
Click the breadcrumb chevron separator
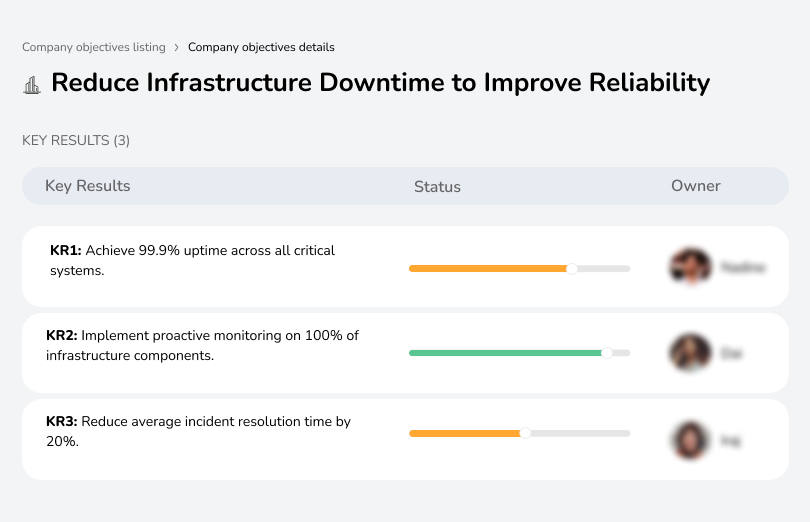coord(176,48)
